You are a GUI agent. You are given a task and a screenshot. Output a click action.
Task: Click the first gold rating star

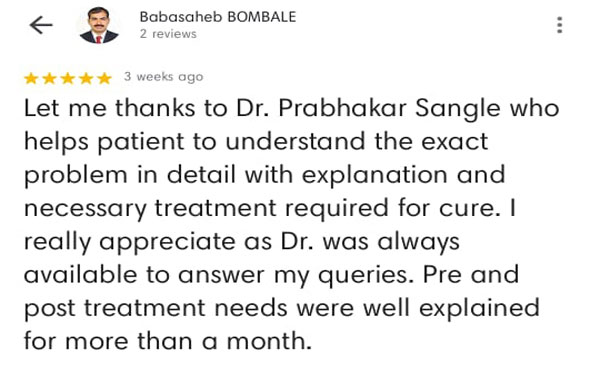click(31, 78)
